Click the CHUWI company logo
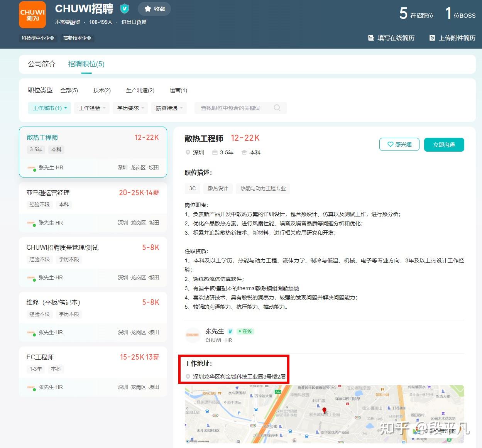Screen dimensions: 482x448 (32, 15)
